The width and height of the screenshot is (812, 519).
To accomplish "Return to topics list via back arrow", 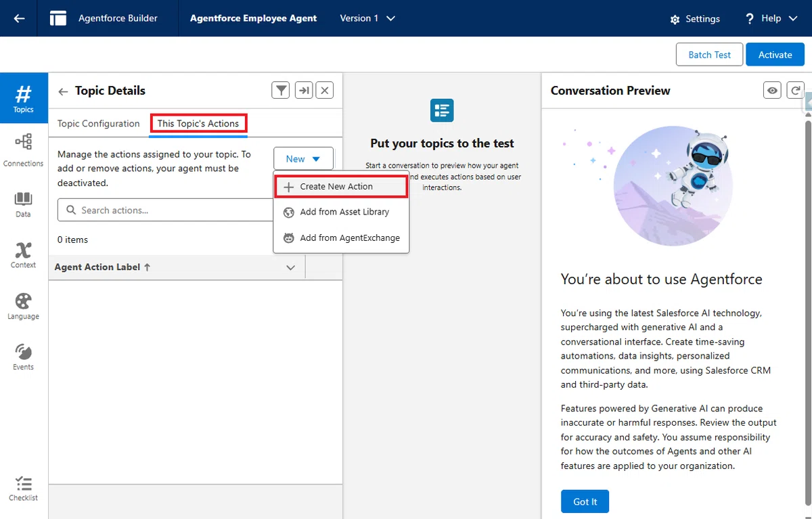I will coord(63,91).
